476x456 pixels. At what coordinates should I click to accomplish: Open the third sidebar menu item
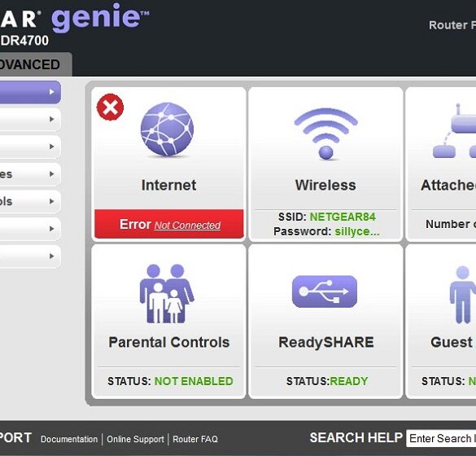[30, 147]
